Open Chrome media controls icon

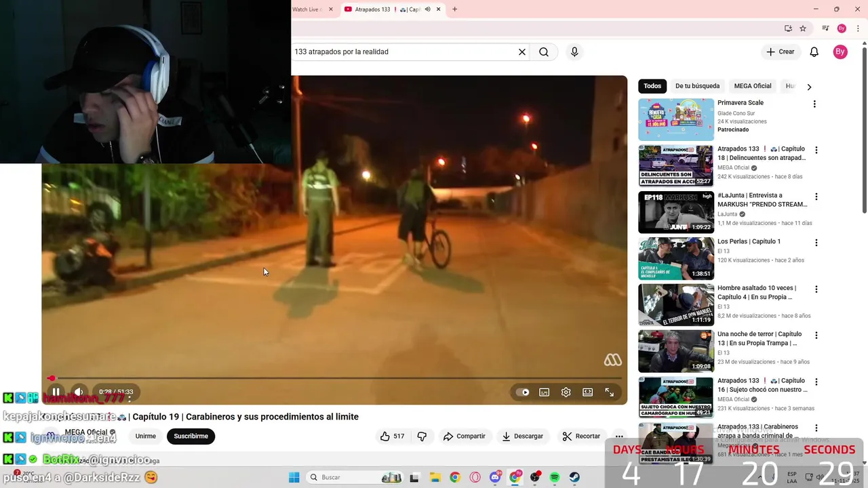click(825, 28)
